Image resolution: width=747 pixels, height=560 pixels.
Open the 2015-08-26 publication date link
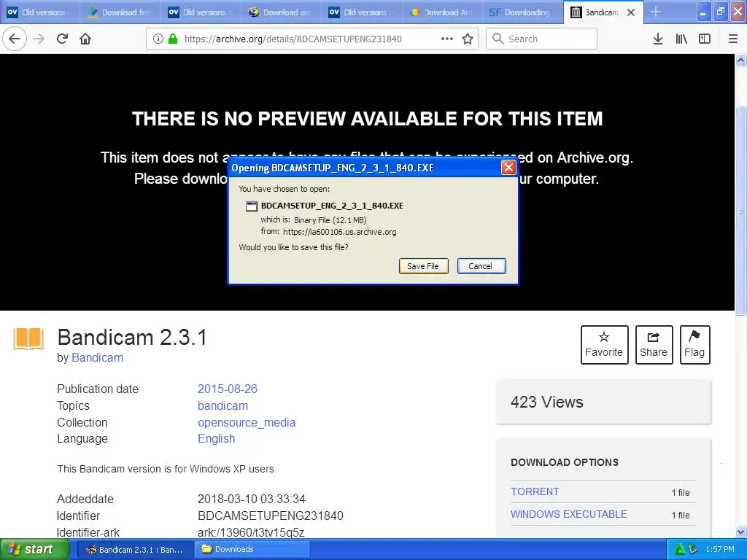click(228, 389)
